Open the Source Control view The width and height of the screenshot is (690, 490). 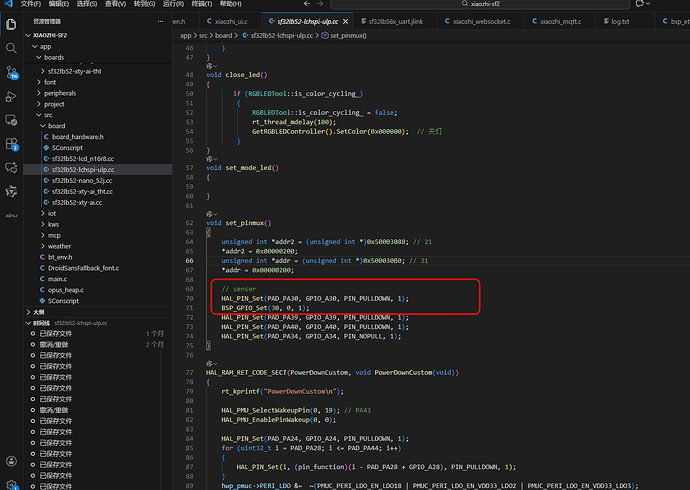(x=12, y=72)
